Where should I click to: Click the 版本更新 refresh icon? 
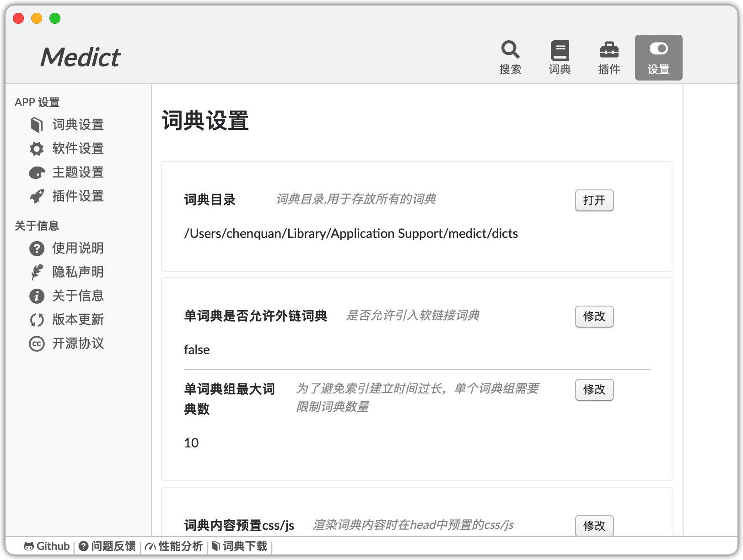click(x=37, y=320)
